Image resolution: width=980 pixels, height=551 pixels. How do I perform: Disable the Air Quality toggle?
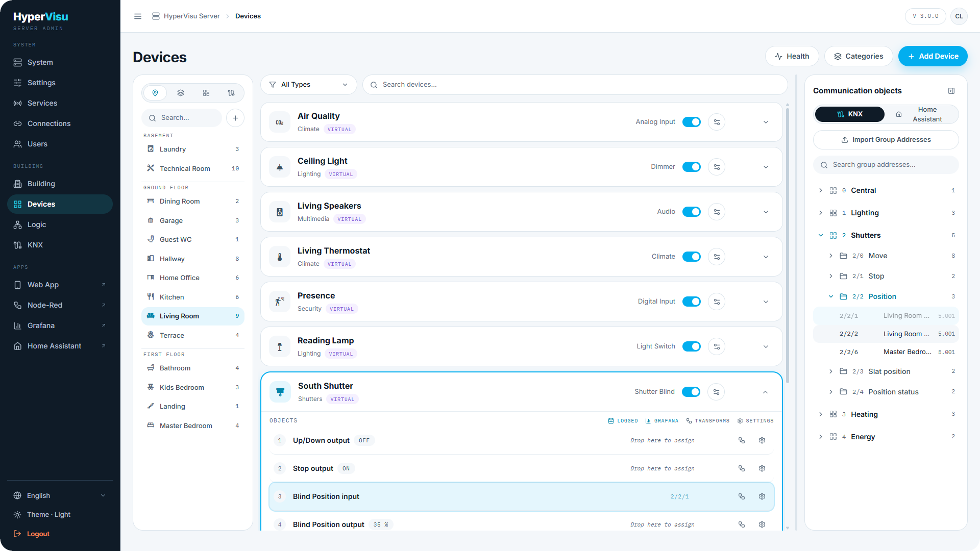point(692,122)
